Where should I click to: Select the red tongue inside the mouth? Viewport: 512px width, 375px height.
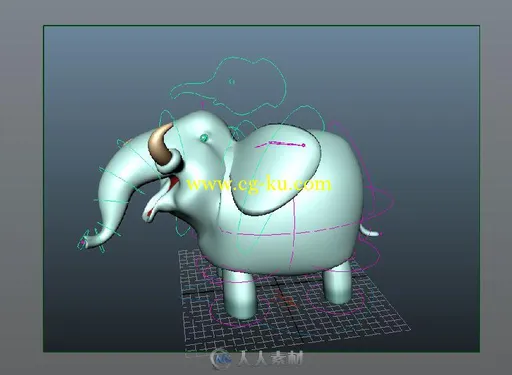coord(174,182)
